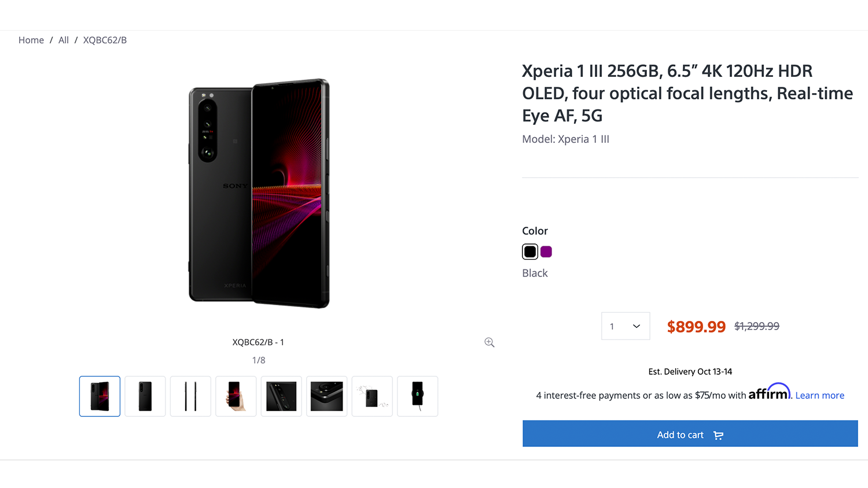Click the Affirm logo

click(769, 393)
